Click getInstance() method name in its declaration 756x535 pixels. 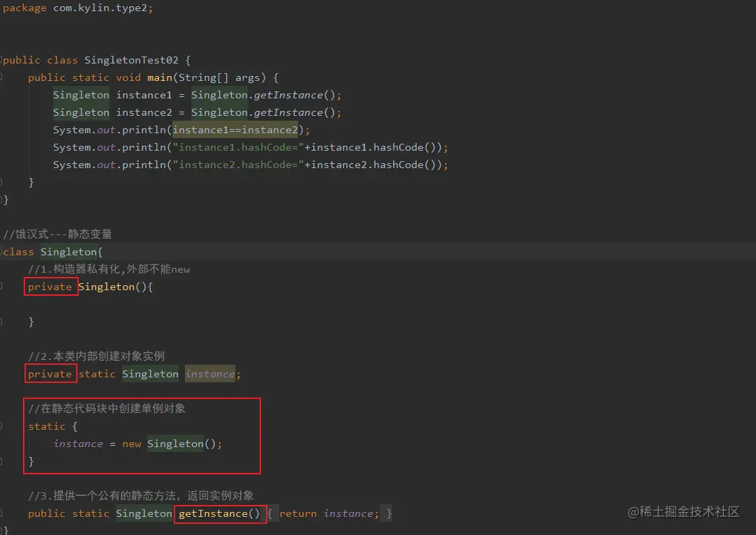[x=219, y=513]
